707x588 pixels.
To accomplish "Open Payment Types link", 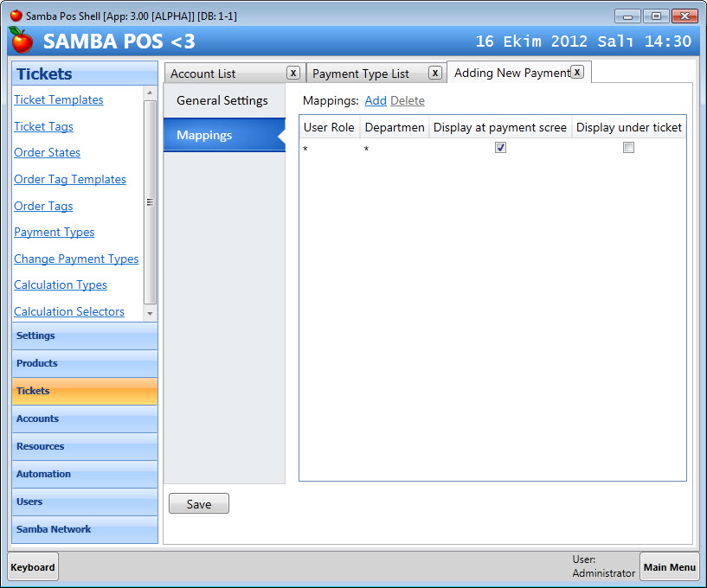I will pos(55,232).
